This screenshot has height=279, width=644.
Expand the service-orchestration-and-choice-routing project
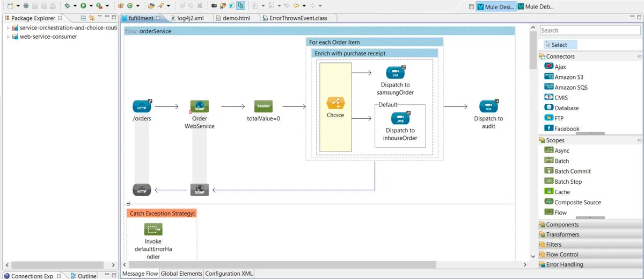coord(8,28)
